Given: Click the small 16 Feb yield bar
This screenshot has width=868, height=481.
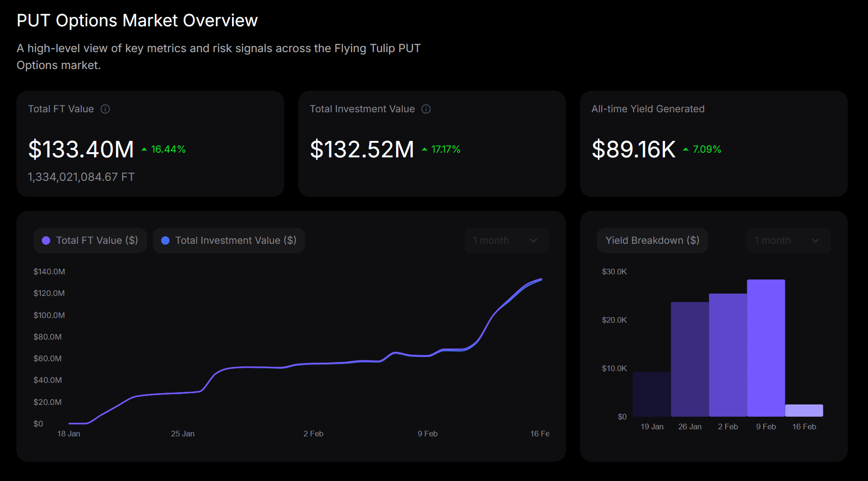Looking at the screenshot, I should 804,411.
